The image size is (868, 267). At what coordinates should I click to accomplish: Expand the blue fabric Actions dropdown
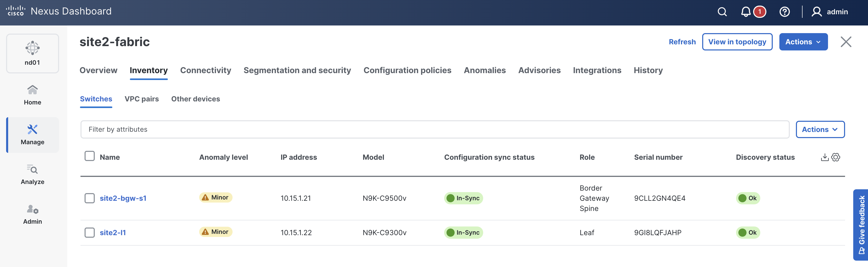coord(803,42)
